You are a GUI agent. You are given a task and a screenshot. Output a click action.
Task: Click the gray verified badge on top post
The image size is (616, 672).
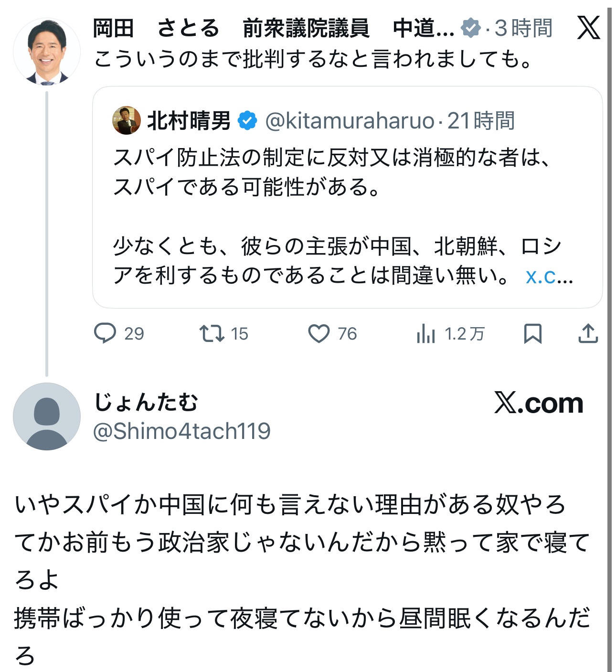click(471, 28)
